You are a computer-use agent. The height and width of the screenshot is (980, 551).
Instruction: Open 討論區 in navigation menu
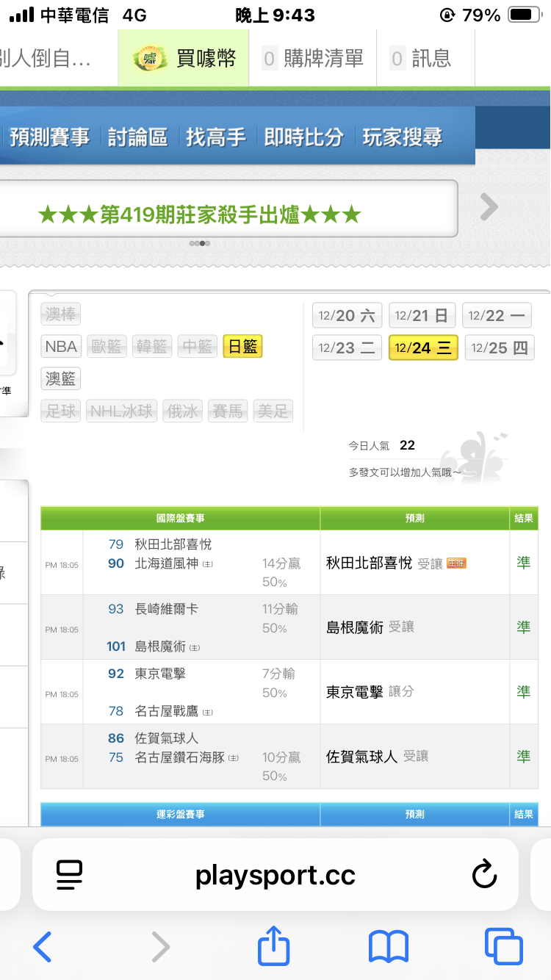click(x=137, y=137)
